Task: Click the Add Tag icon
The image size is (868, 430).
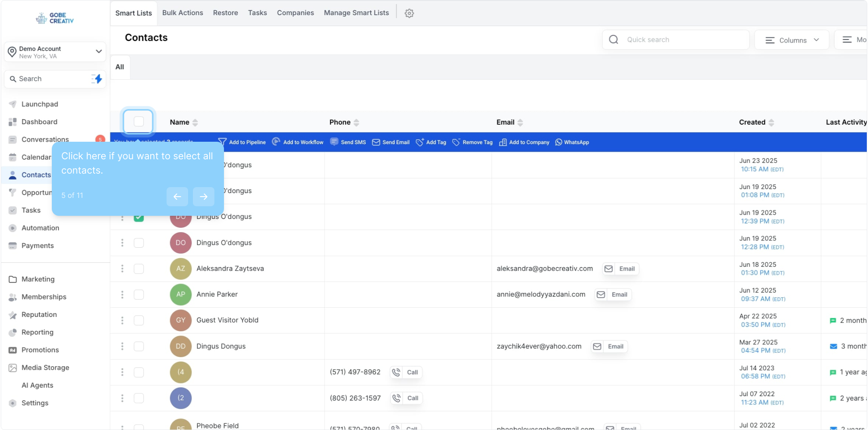Action: click(420, 142)
